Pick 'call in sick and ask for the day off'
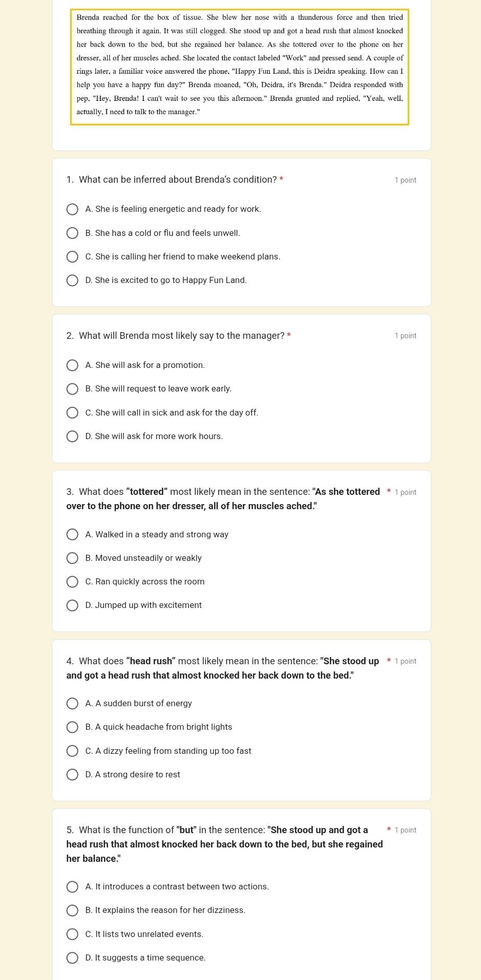 [73, 413]
